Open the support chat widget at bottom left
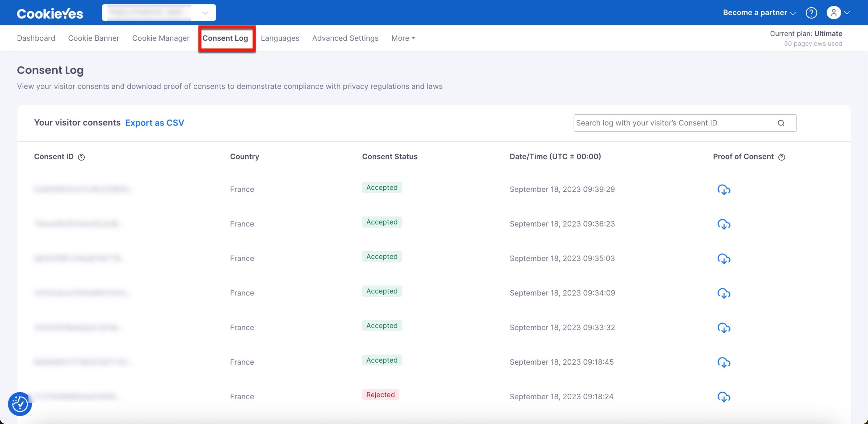Viewport: 868px width, 424px height. coord(20,404)
